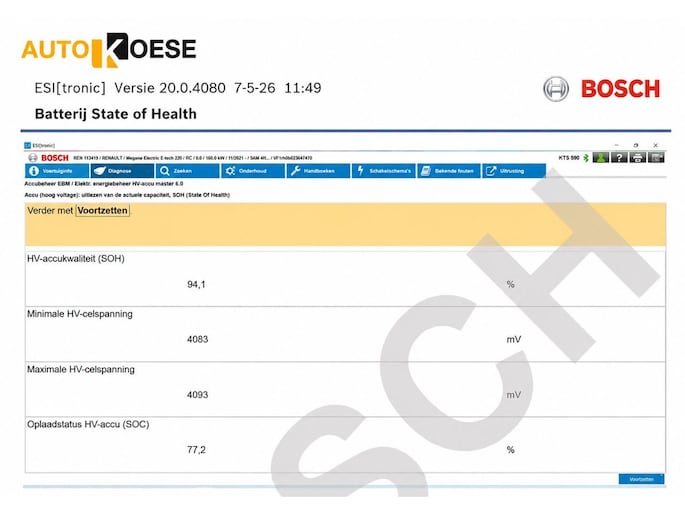Select the Minimale HV-celspanning row

(x=345, y=334)
